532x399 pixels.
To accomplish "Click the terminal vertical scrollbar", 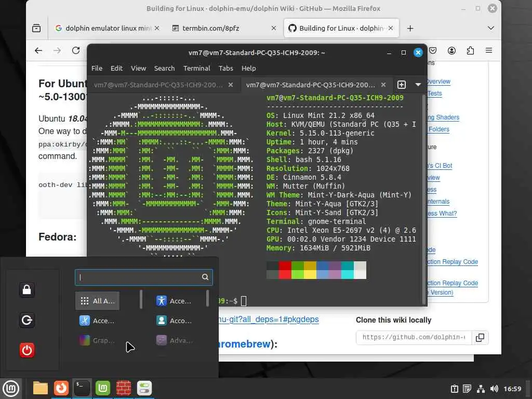I will click(x=423, y=199).
